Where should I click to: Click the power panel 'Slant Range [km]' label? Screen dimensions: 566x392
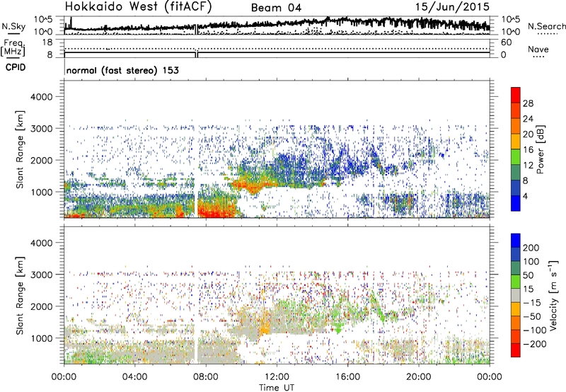(20, 149)
